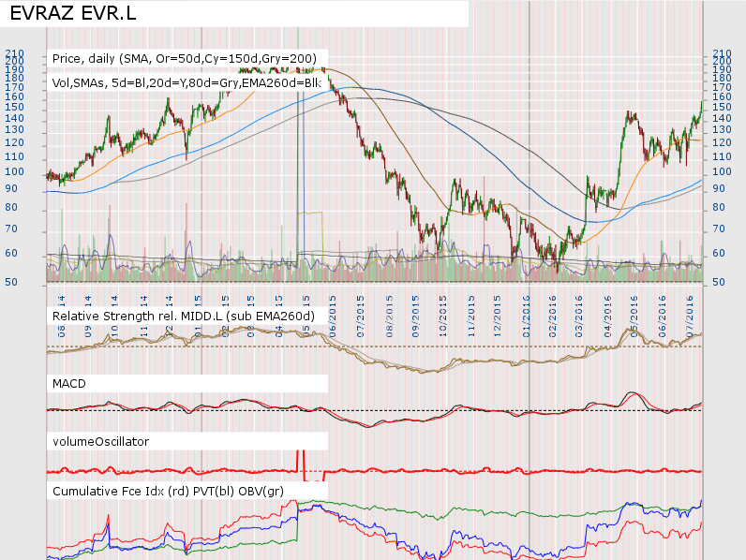Click the 06/2015 date axis label
The width and height of the screenshot is (746, 560).
point(332,317)
